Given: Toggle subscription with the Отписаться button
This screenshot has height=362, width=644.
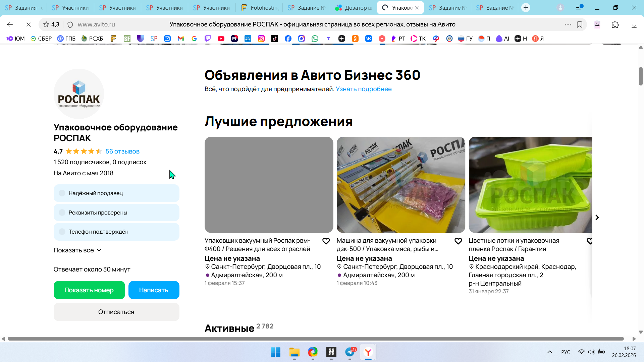Looking at the screenshot, I should [116, 312].
